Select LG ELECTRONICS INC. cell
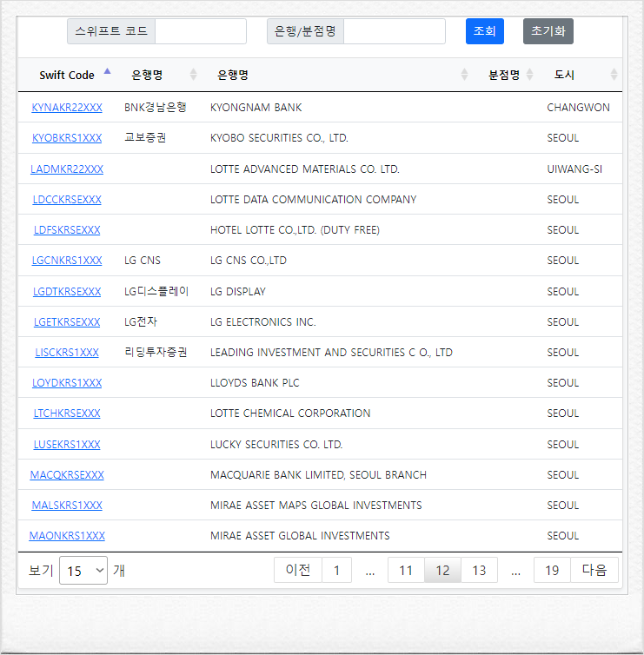The image size is (644, 655). pos(262,322)
